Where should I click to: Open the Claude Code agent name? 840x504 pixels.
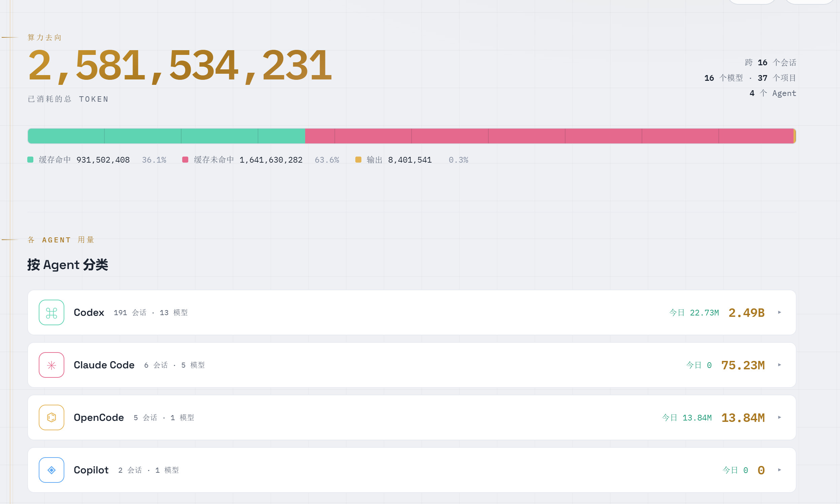[104, 365]
